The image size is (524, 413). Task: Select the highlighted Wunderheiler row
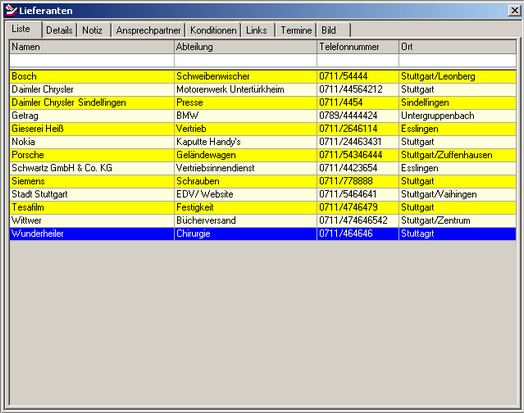click(263, 234)
